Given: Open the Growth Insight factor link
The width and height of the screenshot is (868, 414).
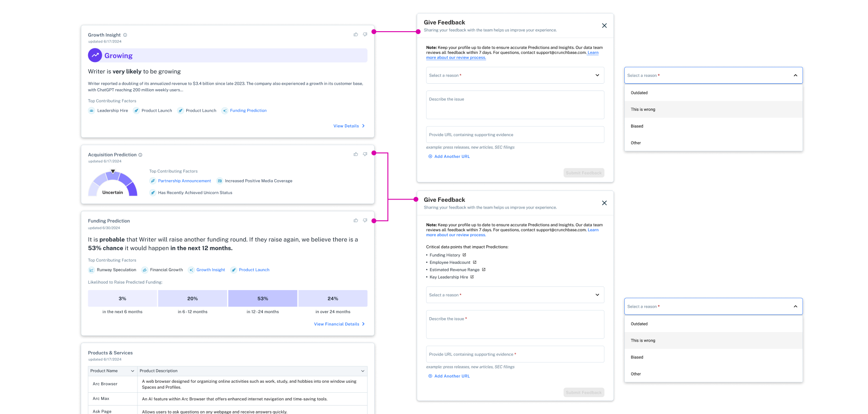Looking at the screenshot, I should click(211, 270).
